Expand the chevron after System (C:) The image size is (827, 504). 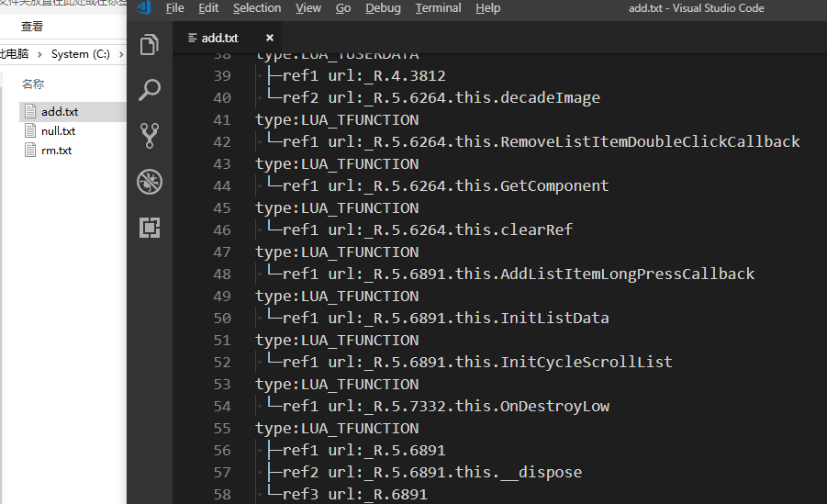click(x=121, y=54)
